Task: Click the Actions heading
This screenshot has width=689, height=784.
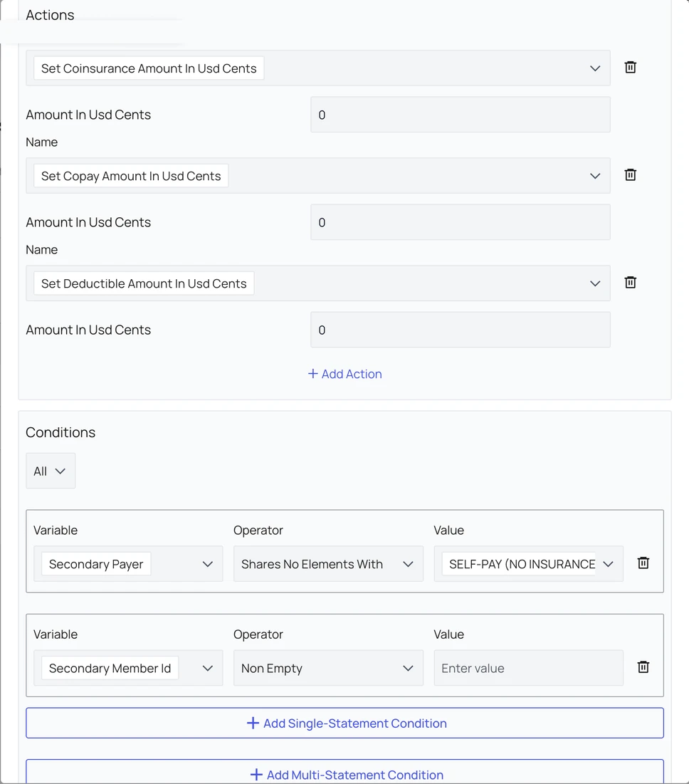Action: (x=50, y=15)
